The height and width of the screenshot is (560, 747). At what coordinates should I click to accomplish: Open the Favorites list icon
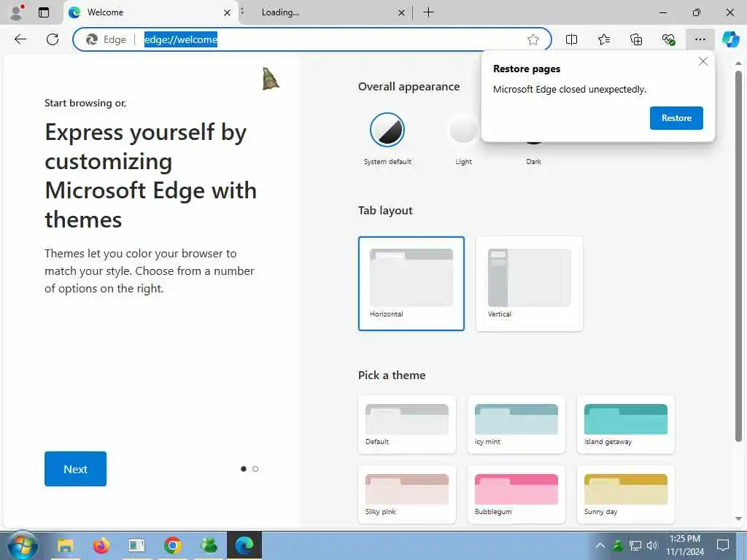(603, 39)
